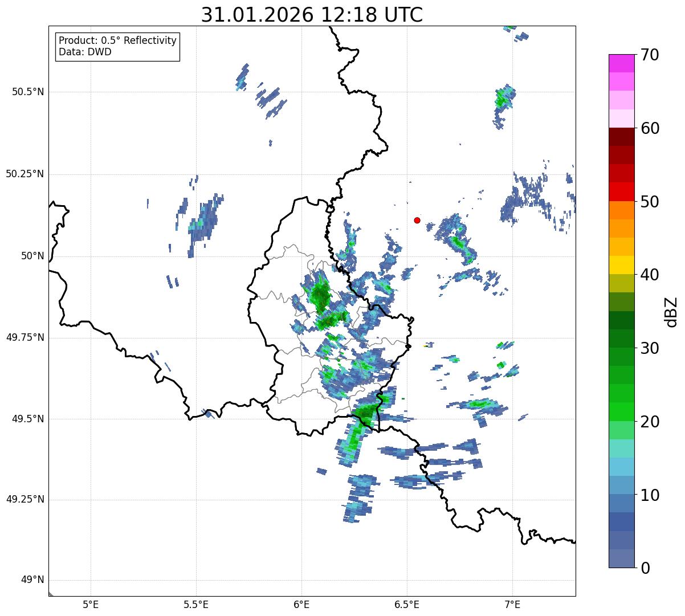Click the 50°N latitude label
The height and width of the screenshot is (616, 685).
(32, 256)
